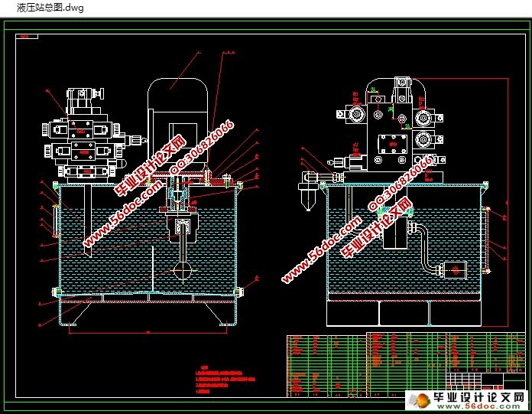Click the red technical notes text block
This screenshot has width=532, height=414.
click(x=225, y=380)
